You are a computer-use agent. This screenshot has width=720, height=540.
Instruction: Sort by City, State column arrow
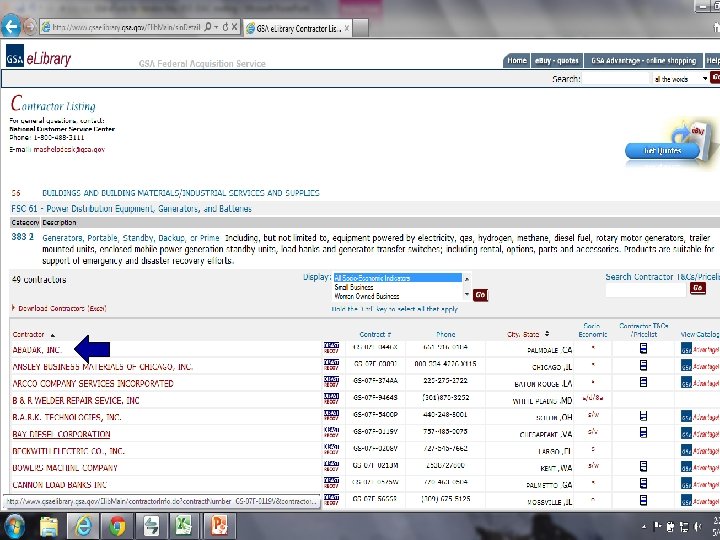pos(547,334)
